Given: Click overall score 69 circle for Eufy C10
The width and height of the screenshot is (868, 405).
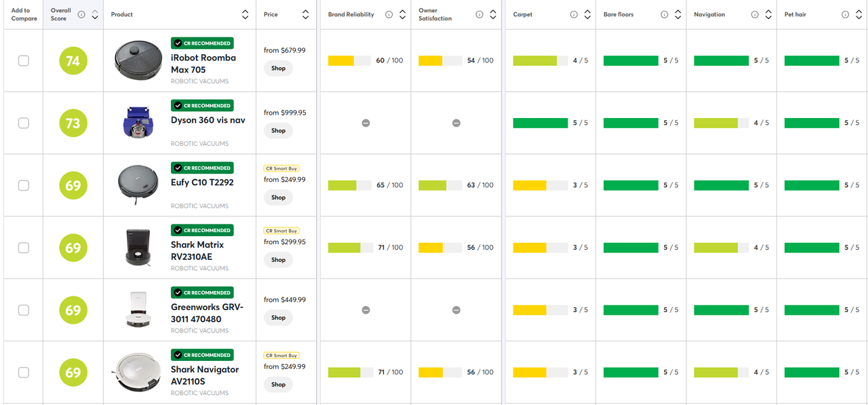Looking at the screenshot, I should pyautogui.click(x=73, y=186).
